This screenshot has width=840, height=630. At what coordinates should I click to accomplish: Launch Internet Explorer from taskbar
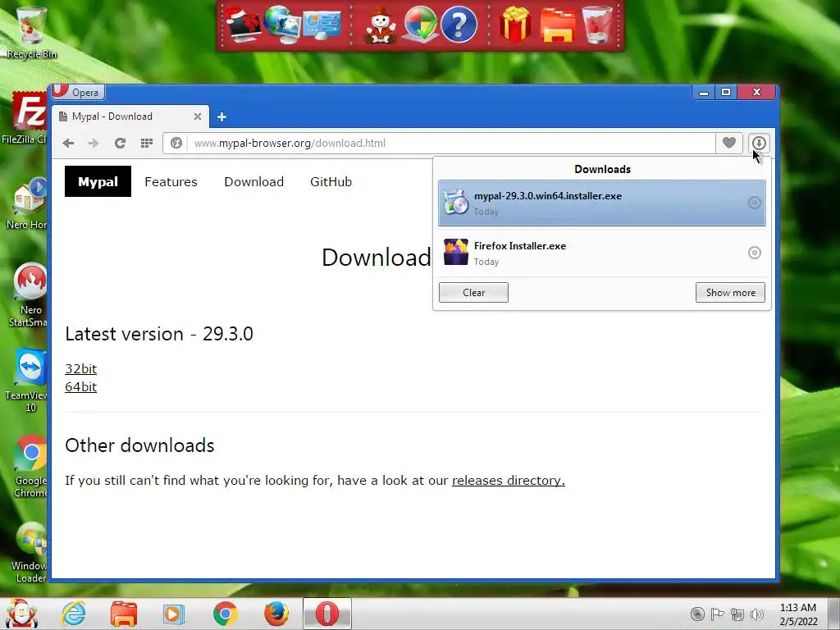(x=73, y=614)
